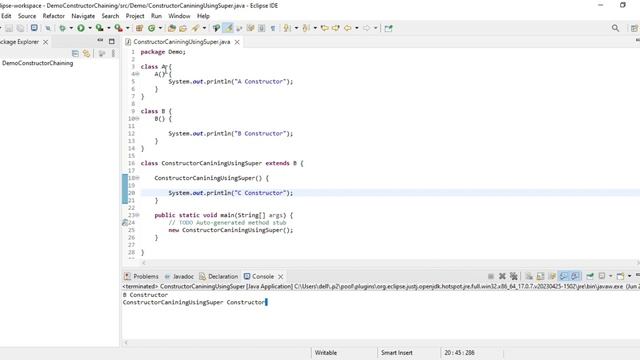Click the Search flashlight toolbar icon
This screenshot has width=640, height=360.
pyautogui.click(x=195, y=28)
